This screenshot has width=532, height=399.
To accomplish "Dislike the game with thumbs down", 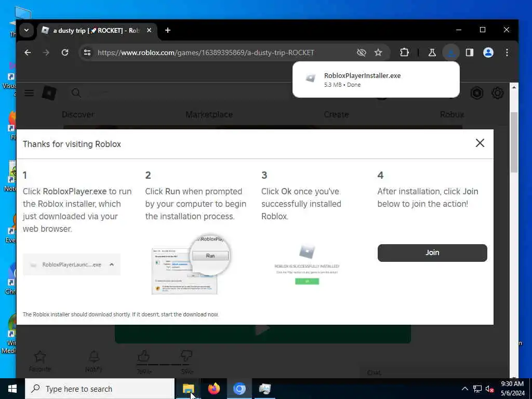I will pyautogui.click(x=187, y=356).
